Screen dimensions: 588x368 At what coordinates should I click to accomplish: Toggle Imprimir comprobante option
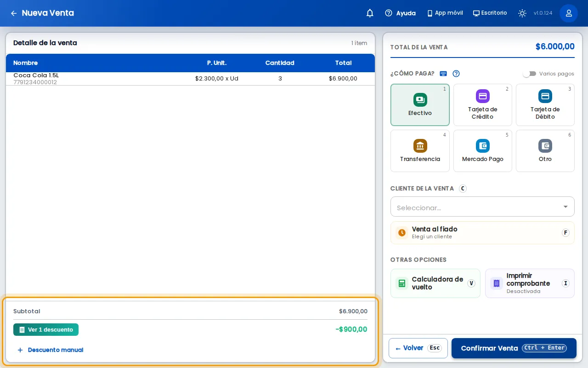point(530,283)
